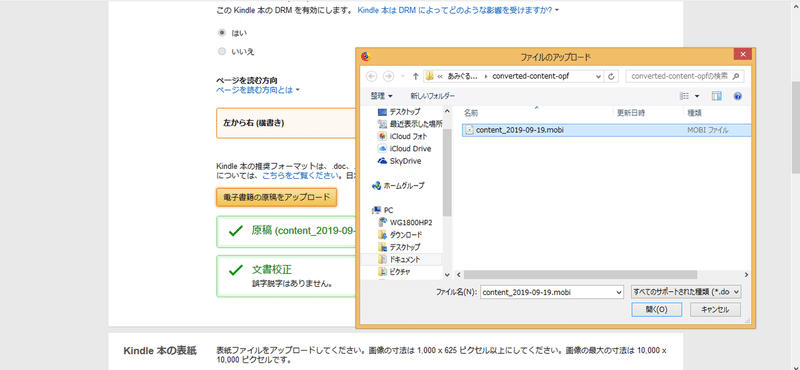Expand the DRM help question link
The image size is (800, 370).
coord(458,10)
